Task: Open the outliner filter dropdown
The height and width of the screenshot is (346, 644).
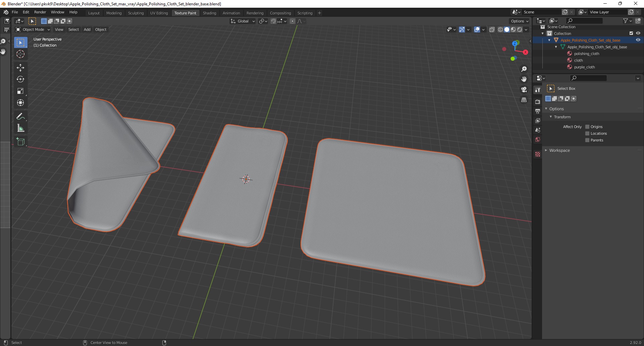Action: [627, 21]
